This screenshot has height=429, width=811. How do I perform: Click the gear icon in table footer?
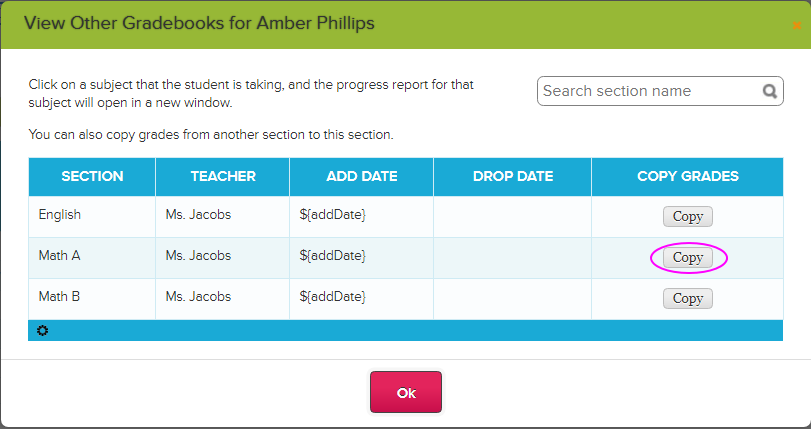[x=42, y=331]
